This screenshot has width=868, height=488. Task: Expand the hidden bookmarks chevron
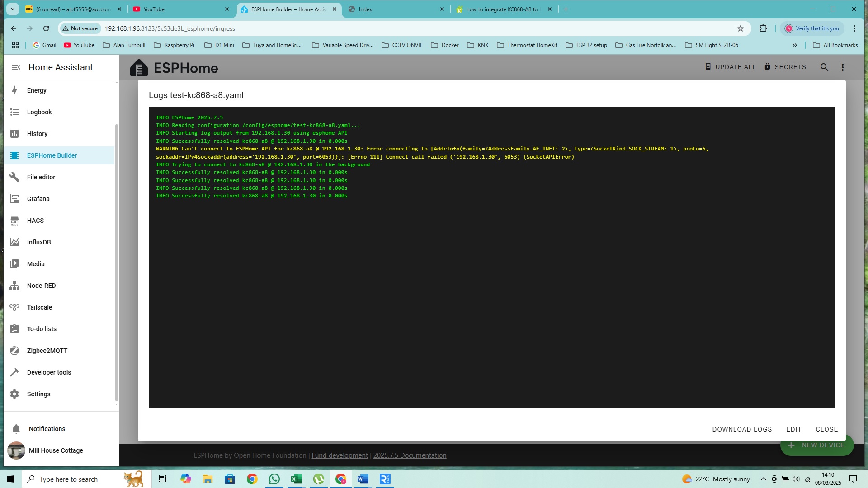tap(795, 45)
